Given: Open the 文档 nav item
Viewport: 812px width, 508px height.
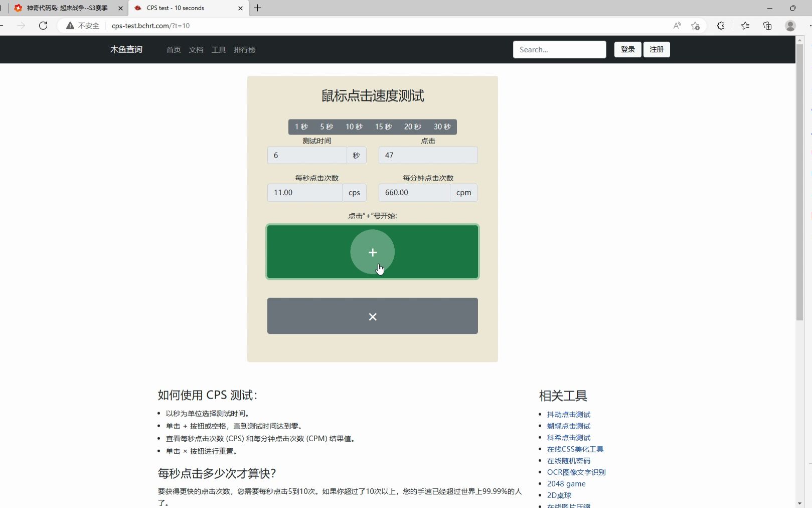Looking at the screenshot, I should click(196, 50).
